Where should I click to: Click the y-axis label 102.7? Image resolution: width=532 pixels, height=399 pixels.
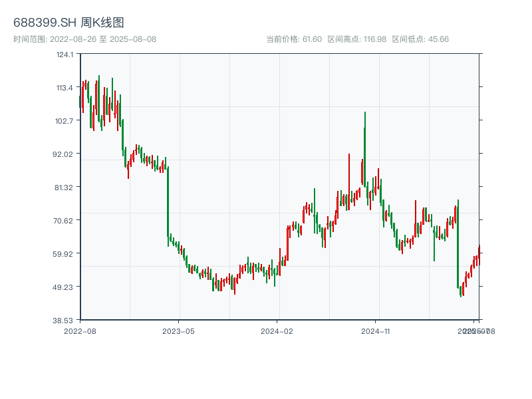(x=64, y=121)
